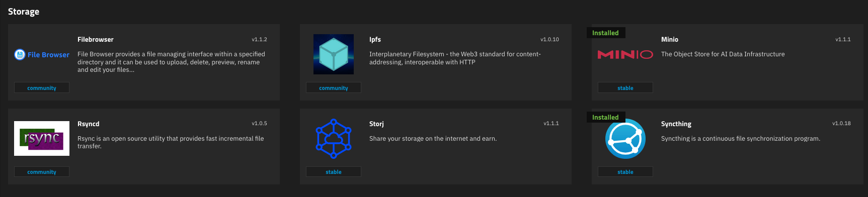Open the Storj app title

(376, 124)
